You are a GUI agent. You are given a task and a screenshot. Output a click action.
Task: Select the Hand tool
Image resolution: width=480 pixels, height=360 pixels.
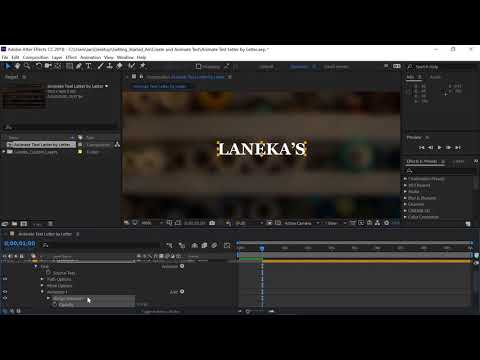[x=17, y=66]
